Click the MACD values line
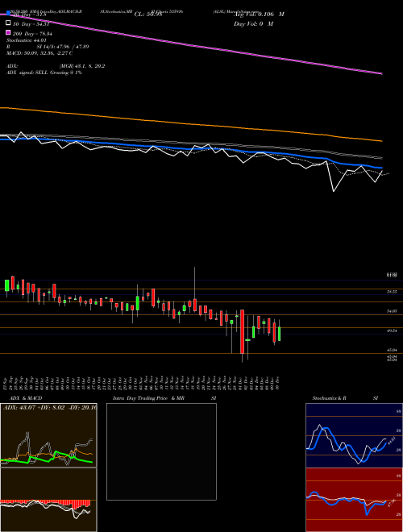This screenshot has width=403, height=532. [39, 53]
